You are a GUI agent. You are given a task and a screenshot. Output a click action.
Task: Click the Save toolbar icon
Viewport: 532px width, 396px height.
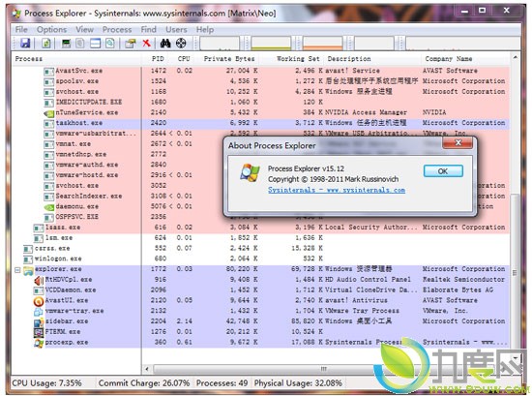coord(25,44)
